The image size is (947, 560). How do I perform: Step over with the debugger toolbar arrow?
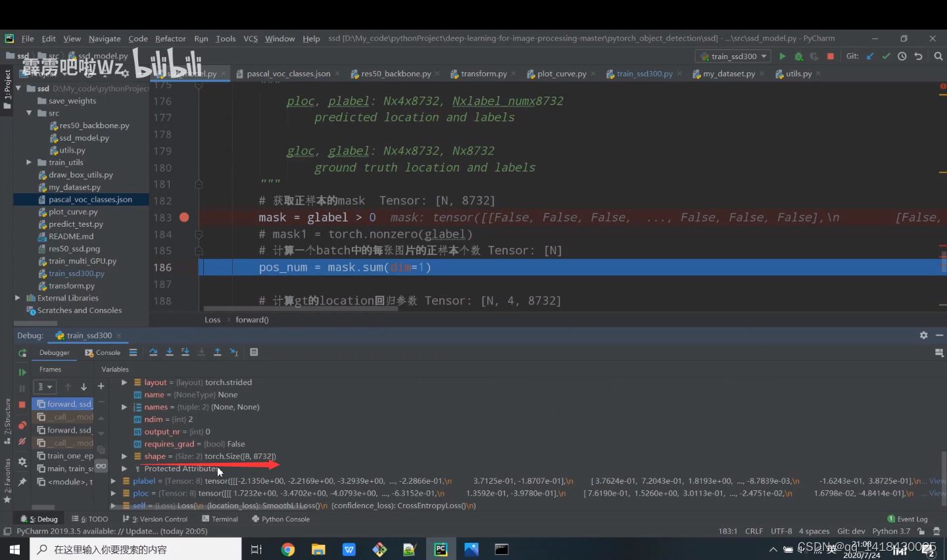(x=153, y=352)
